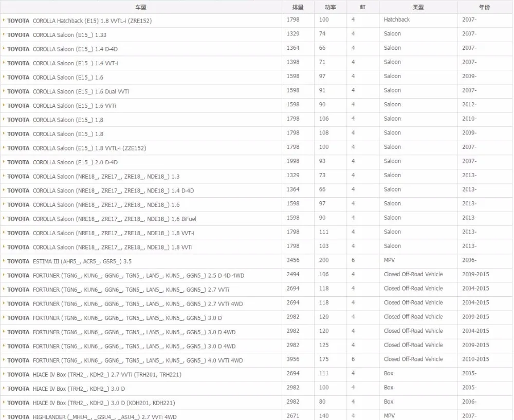Expand arrow beside FORTUNER 4.0 VVTi 4WD row

pyautogui.click(x=4, y=360)
